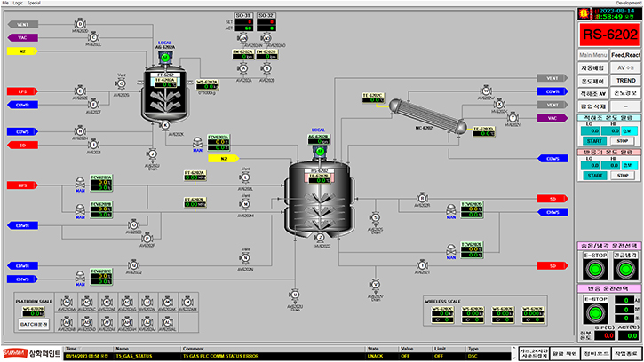Toggle MAN control valve beside TCV6202C
This screenshot has height=362, width=644.
80,277
